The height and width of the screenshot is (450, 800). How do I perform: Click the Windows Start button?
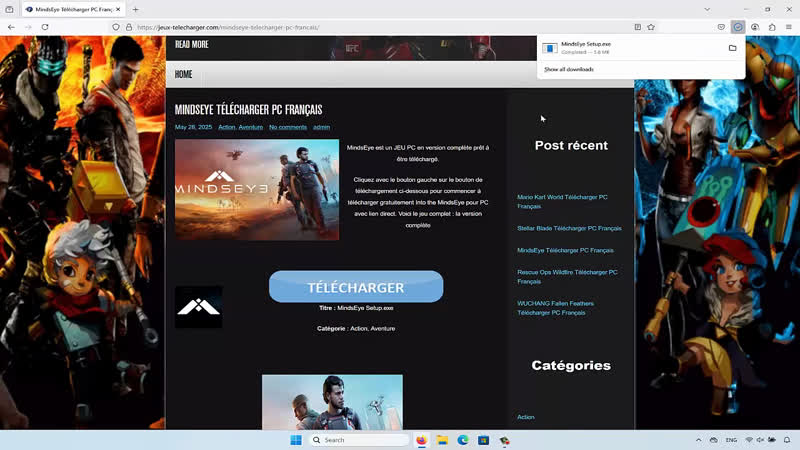pos(296,440)
